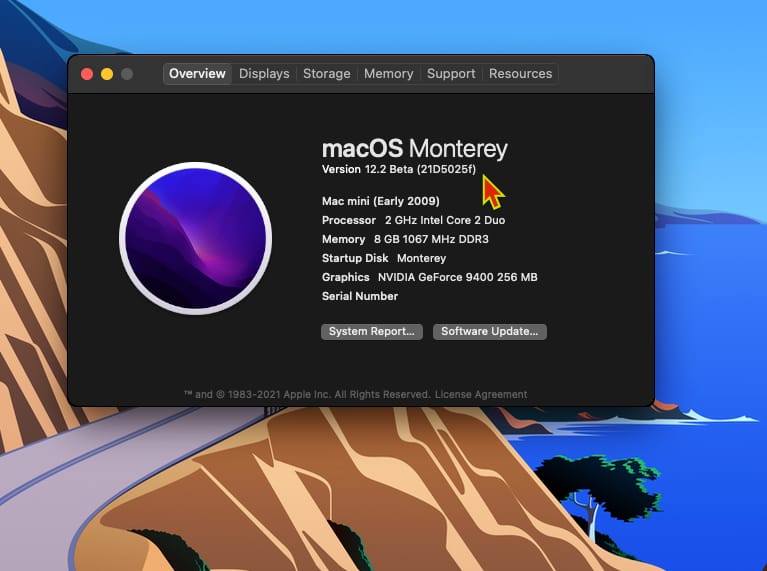Minimize window with the yellow button
The width and height of the screenshot is (767, 571).
tap(107, 74)
